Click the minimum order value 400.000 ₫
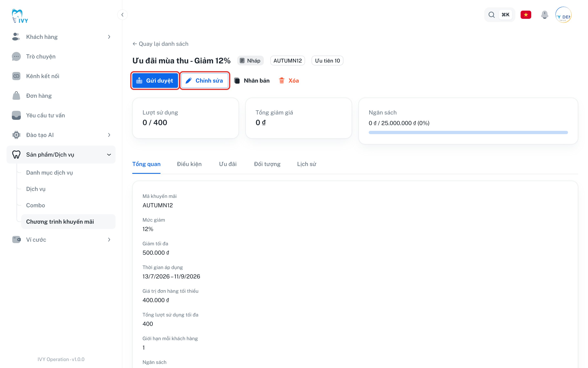The height and width of the screenshot is (368, 588). point(156,300)
